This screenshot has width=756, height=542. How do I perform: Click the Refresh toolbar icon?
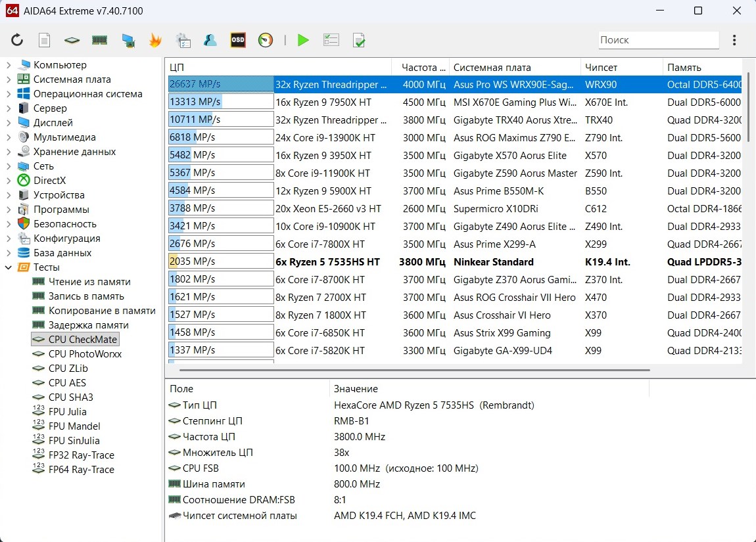click(17, 40)
